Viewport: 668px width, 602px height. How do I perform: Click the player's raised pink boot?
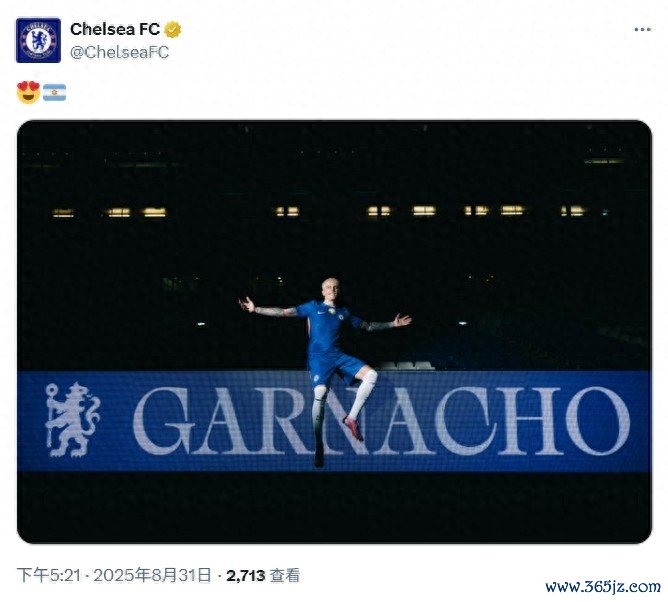354,429
